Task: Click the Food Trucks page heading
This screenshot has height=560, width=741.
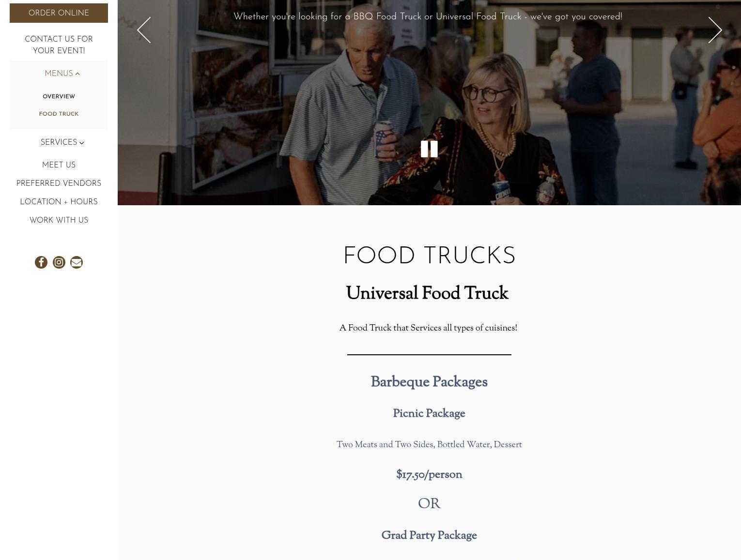Action: [x=429, y=256]
